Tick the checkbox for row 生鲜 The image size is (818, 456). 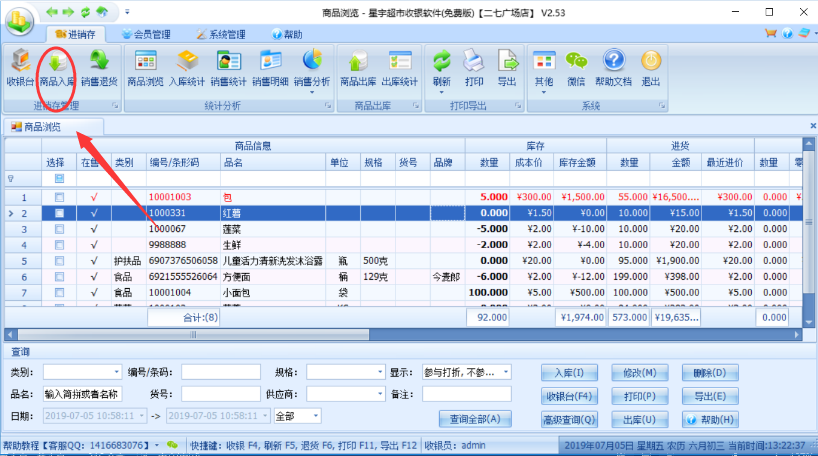coord(59,245)
